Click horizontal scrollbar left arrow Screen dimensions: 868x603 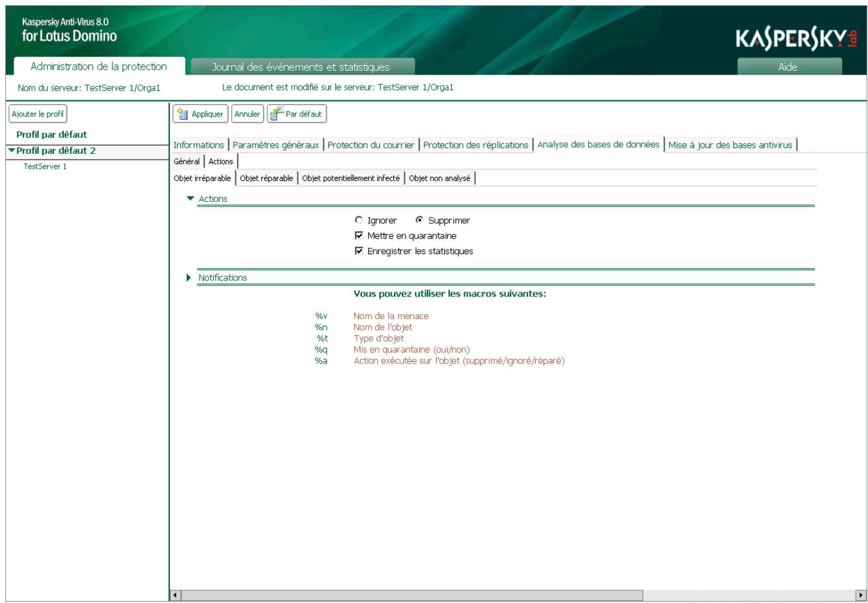(176, 595)
